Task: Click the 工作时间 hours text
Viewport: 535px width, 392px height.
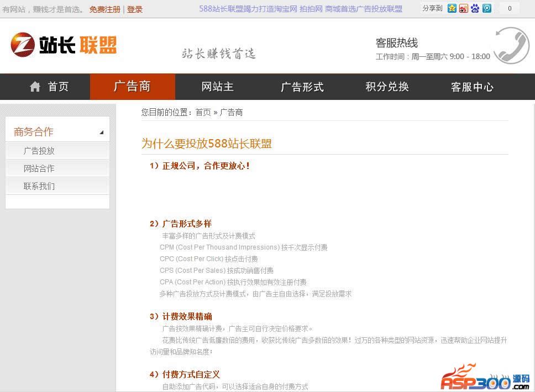Action: coord(433,56)
